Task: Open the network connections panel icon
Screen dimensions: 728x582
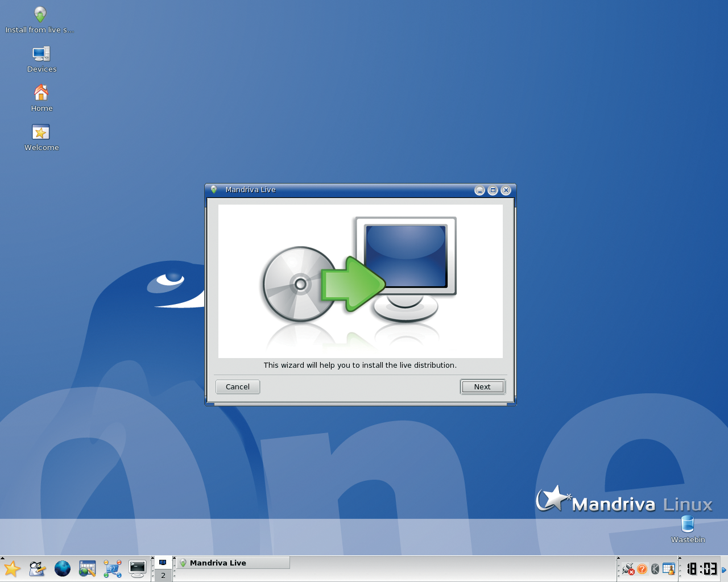Action: (112, 568)
